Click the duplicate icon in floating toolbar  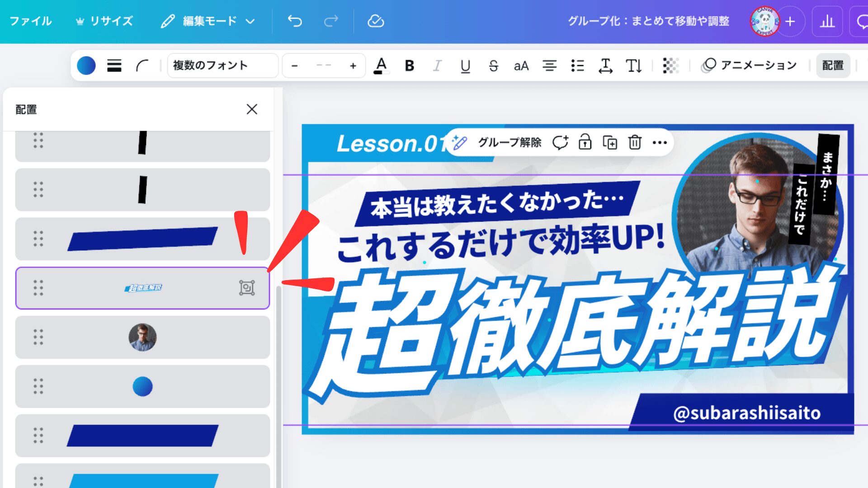610,143
